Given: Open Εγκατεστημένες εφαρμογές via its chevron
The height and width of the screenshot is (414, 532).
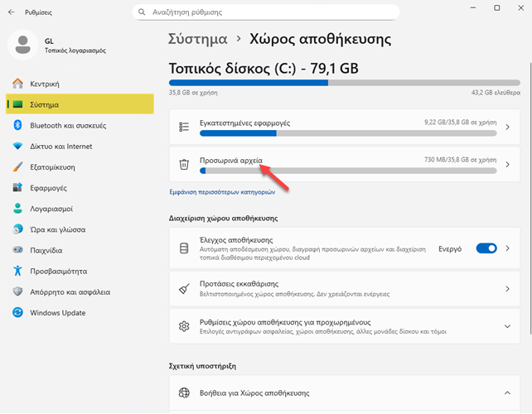Looking at the screenshot, I should tap(508, 127).
